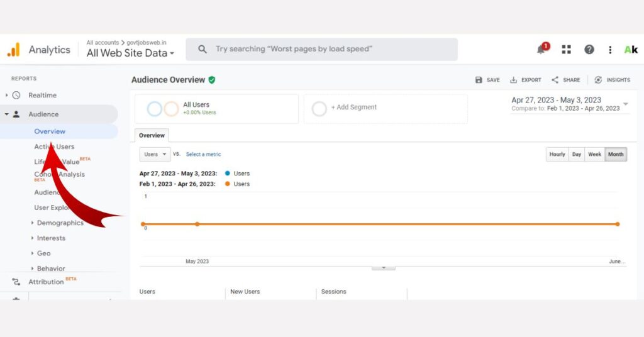The image size is (644, 337).
Task: Click the May 2023 data point on chart
Action: (x=197, y=224)
